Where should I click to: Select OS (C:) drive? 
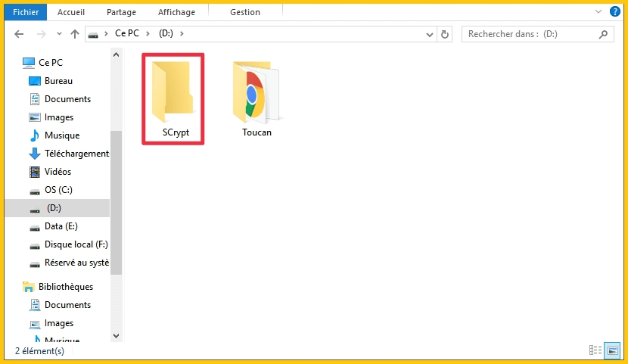coord(58,190)
